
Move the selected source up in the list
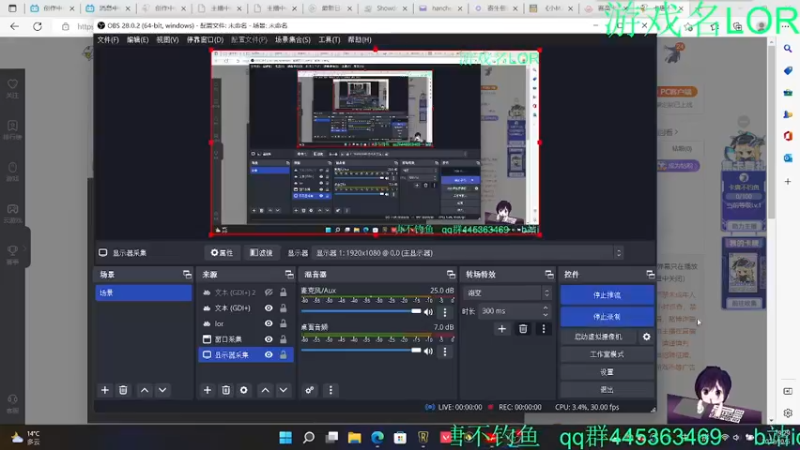point(265,390)
